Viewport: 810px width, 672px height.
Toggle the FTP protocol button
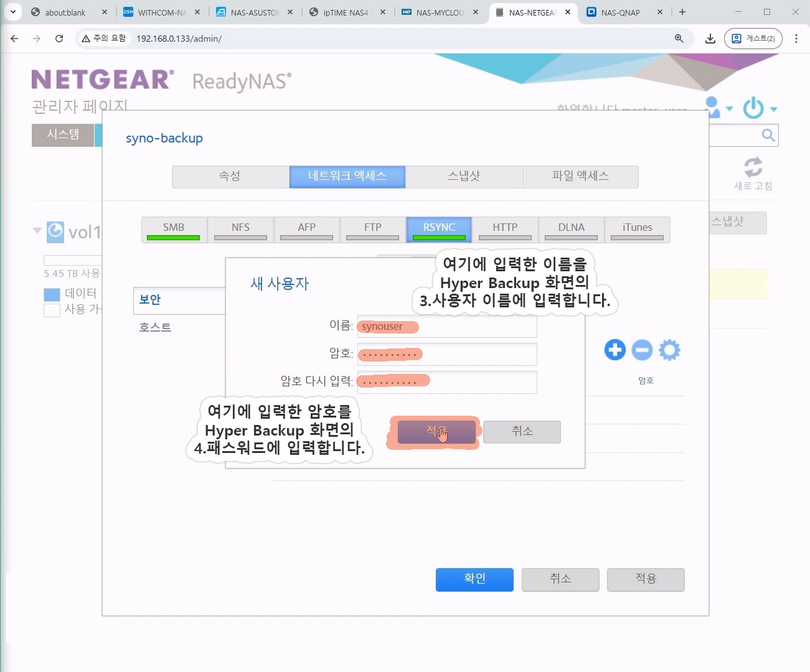pyautogui.click(x=372, y=229)
